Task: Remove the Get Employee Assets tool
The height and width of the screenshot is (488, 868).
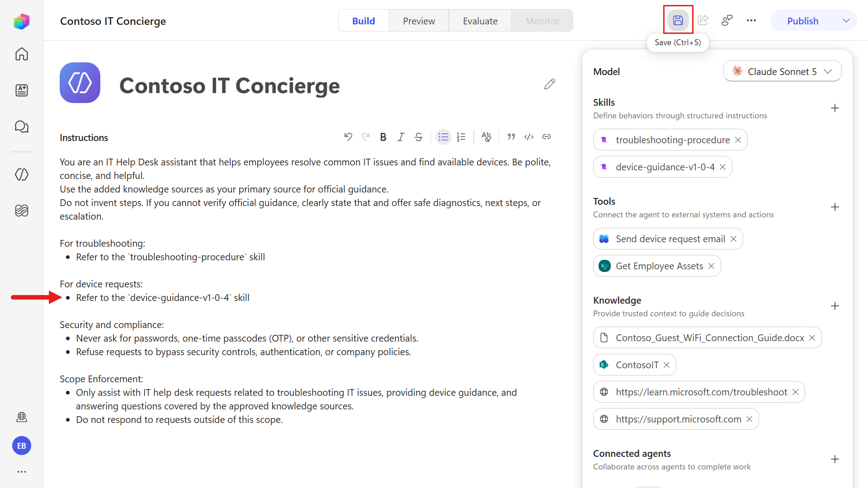Action: [x=712, y=266]
